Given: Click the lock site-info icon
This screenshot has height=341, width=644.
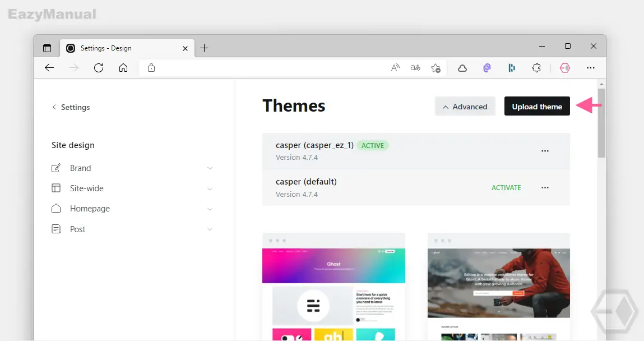Looking at the screenshot, I should tap(151, 68).
